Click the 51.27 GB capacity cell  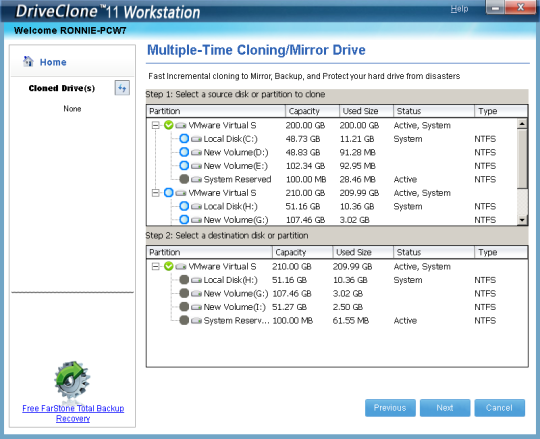coord(289,307)
